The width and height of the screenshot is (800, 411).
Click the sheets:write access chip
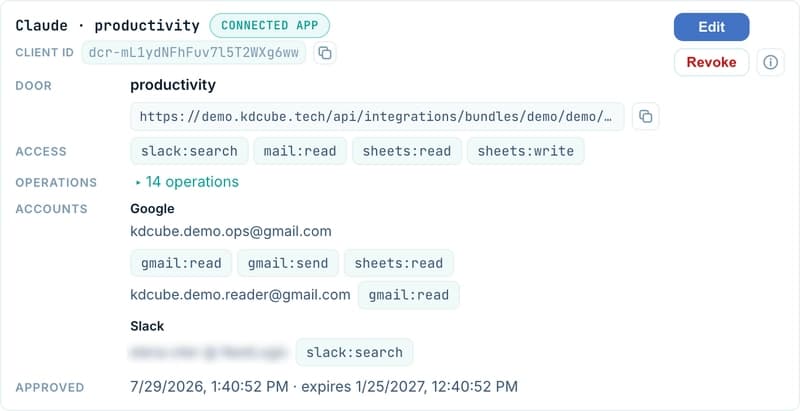(x=526, y=151)
